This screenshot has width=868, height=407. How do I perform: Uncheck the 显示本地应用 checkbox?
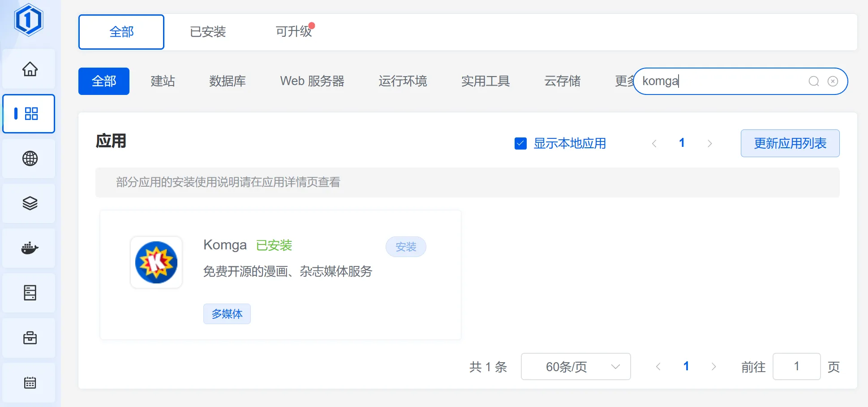[x=520, y=143]
